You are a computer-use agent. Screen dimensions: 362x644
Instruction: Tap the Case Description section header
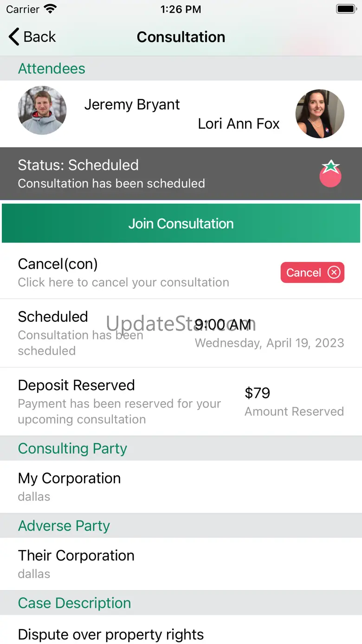tap(74, 603)
